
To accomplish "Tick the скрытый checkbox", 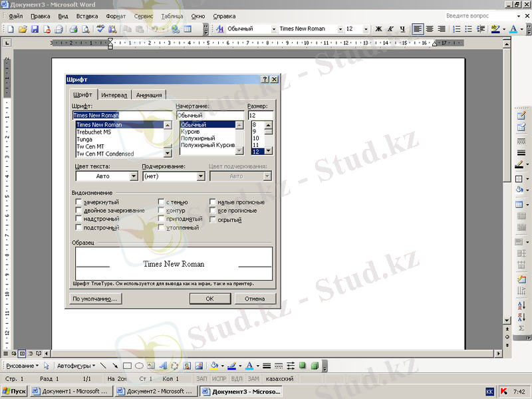I will pyautogui.click(x=213, y=219).
